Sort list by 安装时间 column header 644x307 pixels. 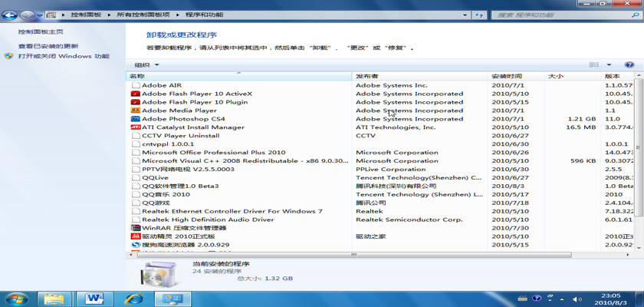click(x=507, y=76)
